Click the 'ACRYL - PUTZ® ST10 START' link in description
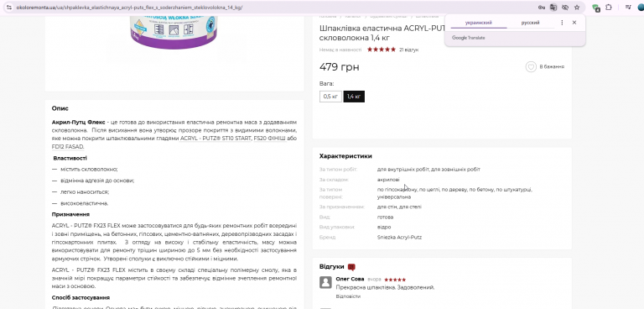644x309 pixels. click(216, 139)
